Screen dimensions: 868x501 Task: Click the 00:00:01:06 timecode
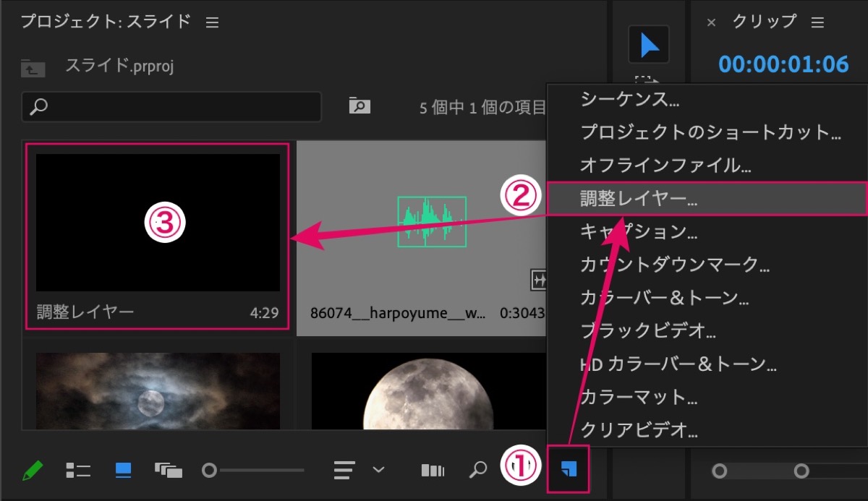coord(783,64)
